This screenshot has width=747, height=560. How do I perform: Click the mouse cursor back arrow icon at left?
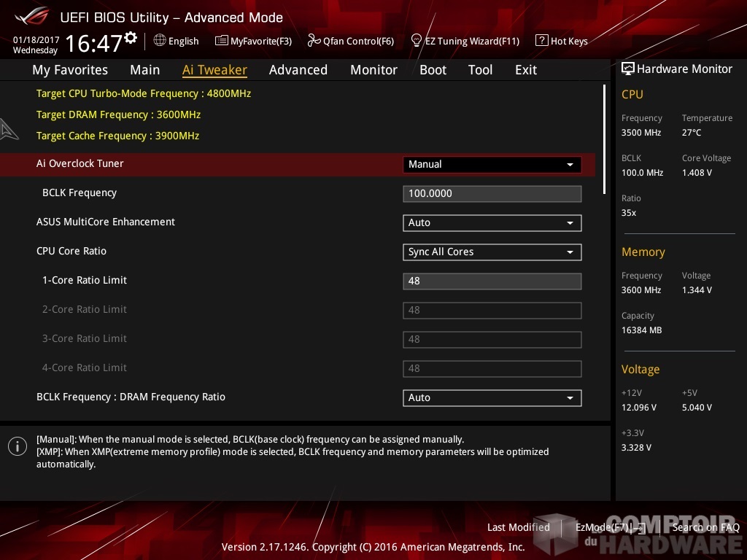point(9,129)
